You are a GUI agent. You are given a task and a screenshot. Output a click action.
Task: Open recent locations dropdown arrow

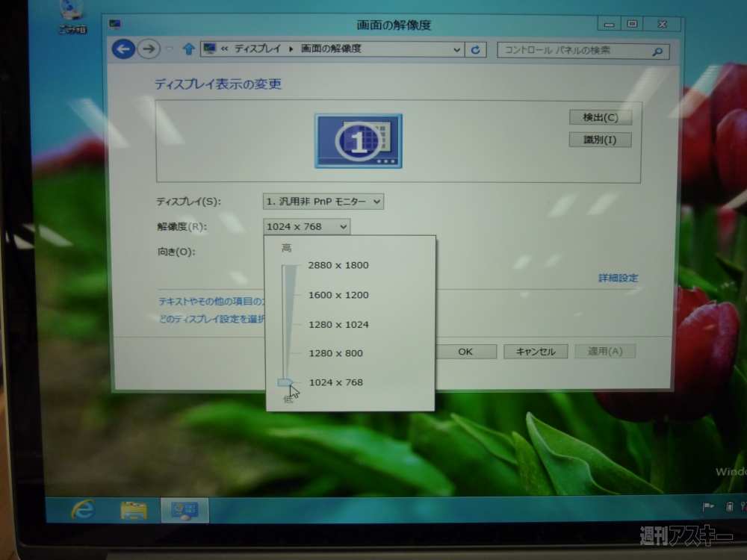(170, 49)
